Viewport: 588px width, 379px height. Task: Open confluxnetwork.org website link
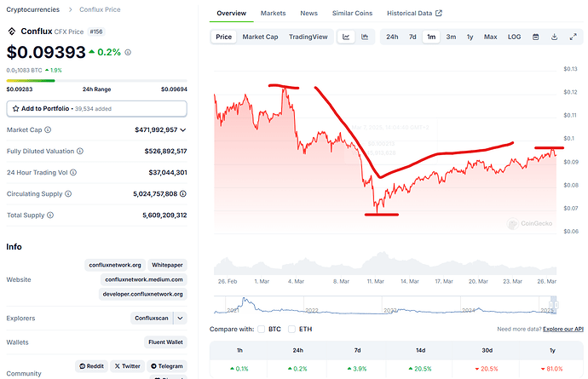pos(115,265)
